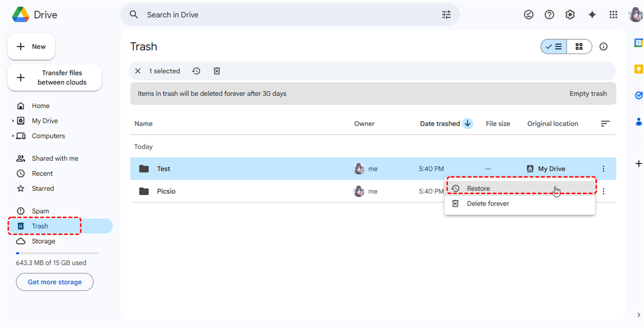This screenshot has width=644, height=328.
Task: Open the Settings gear
Action: [570, 15]
